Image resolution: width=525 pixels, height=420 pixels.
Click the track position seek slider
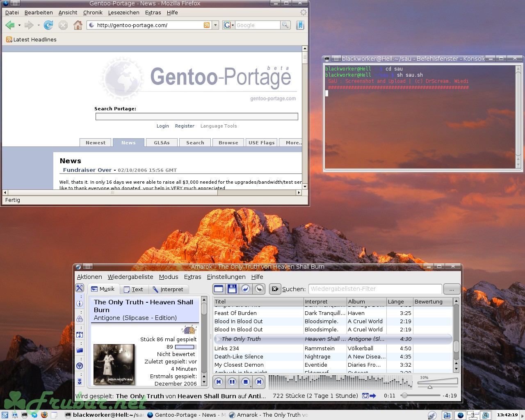click(420, 396)
